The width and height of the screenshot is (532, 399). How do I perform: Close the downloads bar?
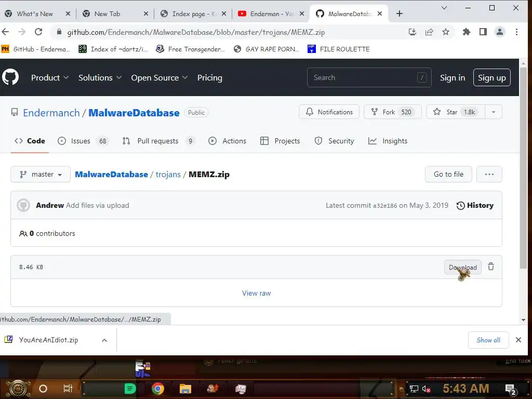click(x=518, y=340)
